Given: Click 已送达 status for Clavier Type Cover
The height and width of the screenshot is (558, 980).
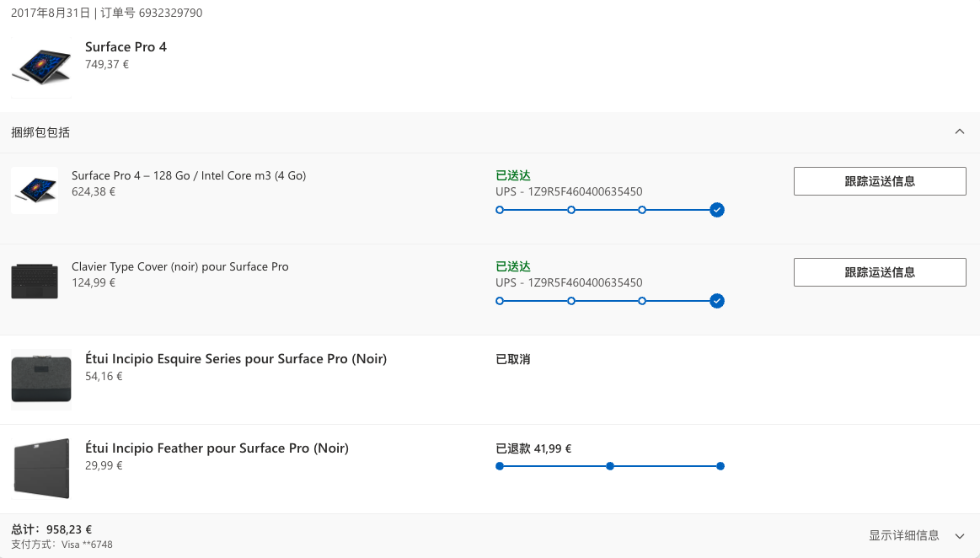Looking at the screenshot, I should (513, 267).
